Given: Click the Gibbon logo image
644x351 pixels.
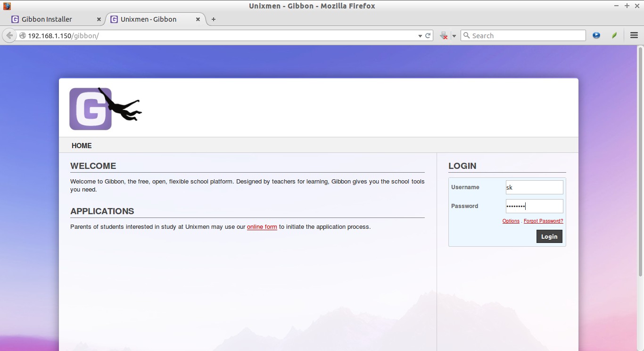Looking at the screenshot, I should (x=106, y=109).
